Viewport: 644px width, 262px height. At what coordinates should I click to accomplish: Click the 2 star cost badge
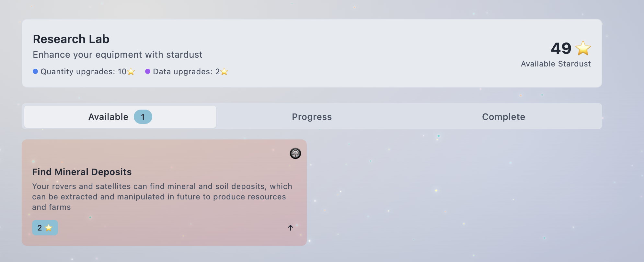point(45,228)
